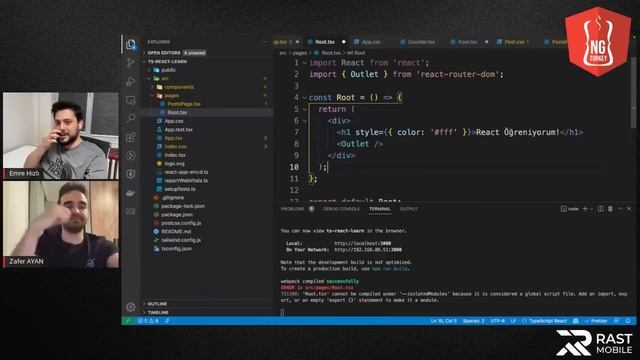Switch to the Counter.tsx editor tab
The width and height of the screenshot is (640, 360).
[x=421, y=42]
